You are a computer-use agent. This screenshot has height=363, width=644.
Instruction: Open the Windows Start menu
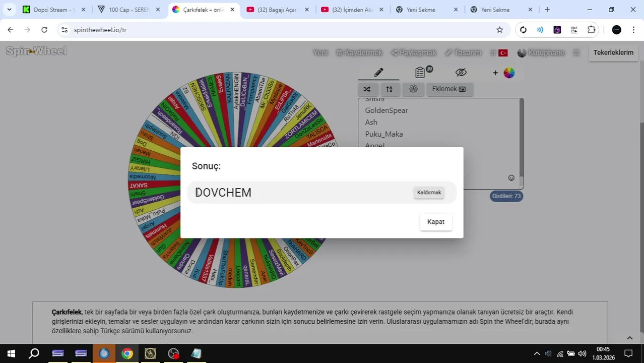[11, 353]
